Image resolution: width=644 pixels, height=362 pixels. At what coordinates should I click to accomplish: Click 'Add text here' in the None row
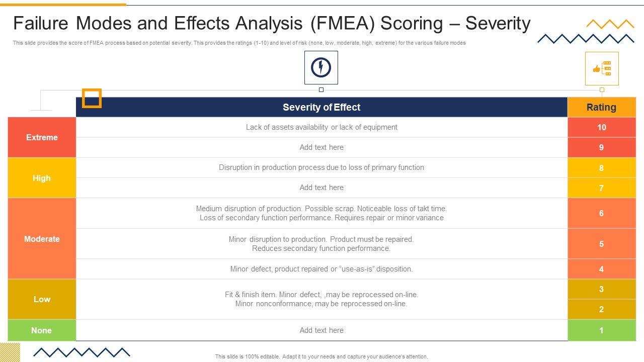pyautogui.click(x=321, y=330)
